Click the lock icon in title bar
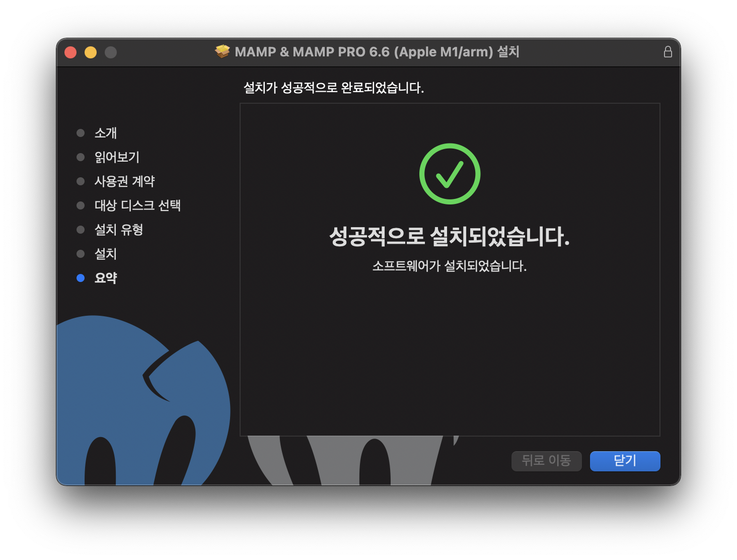Image resolution: width=737 pixels, height=560 pixels. coord(668,52)
